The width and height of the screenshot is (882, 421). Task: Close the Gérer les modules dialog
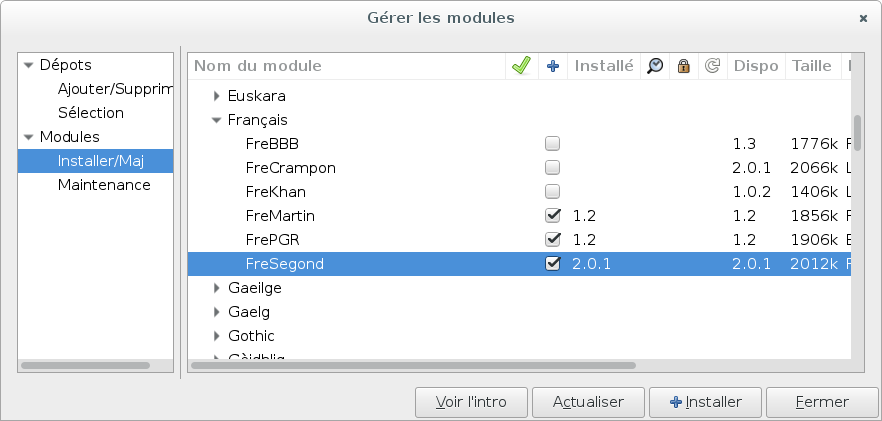(863, 19)
